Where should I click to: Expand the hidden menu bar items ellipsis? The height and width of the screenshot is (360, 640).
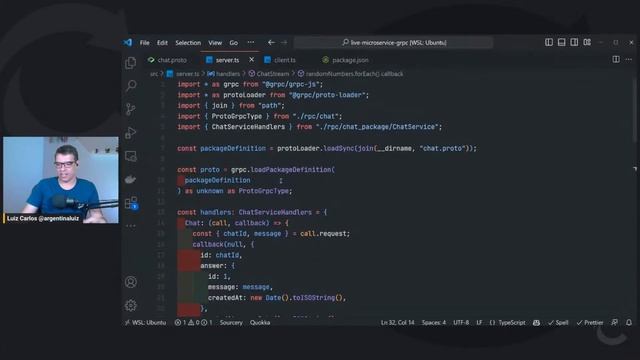pos(251,42)
